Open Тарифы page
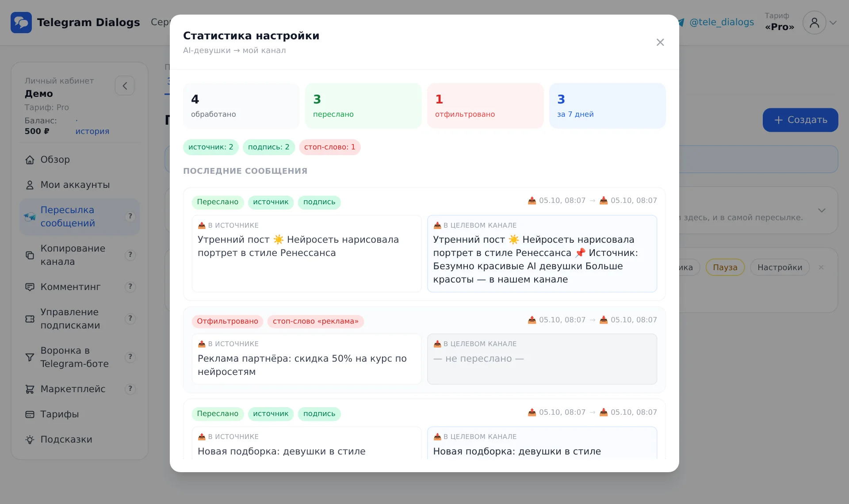 80,414
